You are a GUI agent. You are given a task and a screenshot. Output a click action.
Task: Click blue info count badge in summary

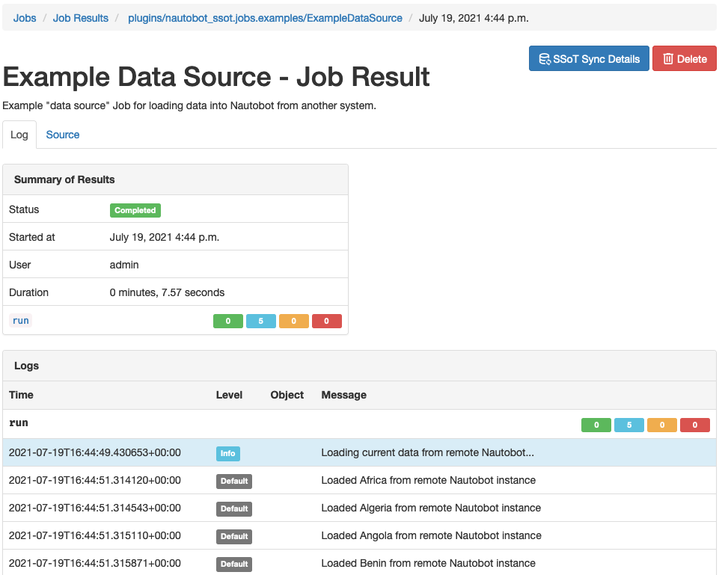point(261,321)
